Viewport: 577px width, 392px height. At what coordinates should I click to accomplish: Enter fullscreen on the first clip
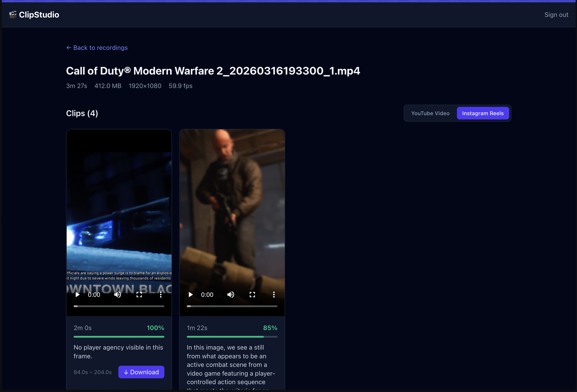139,295
